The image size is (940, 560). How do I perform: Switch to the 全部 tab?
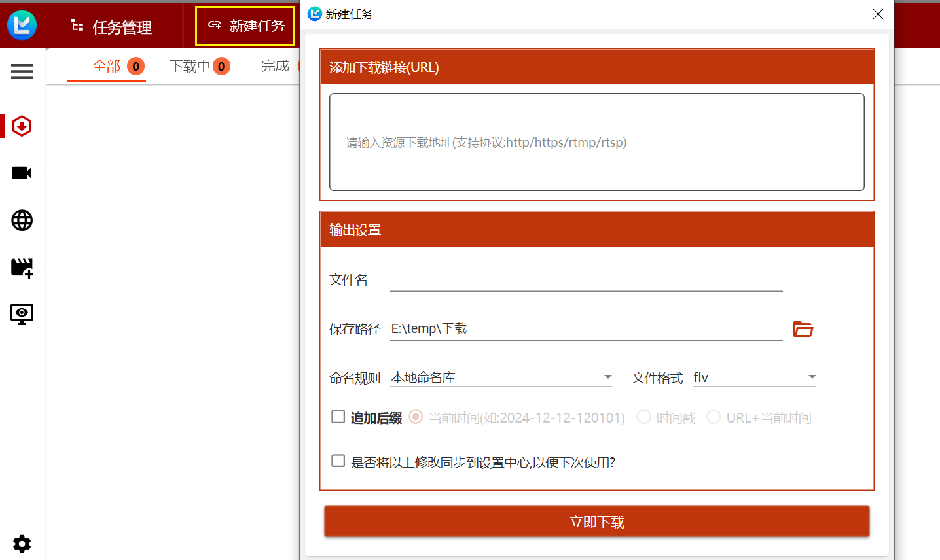click(x=107, y=66)
